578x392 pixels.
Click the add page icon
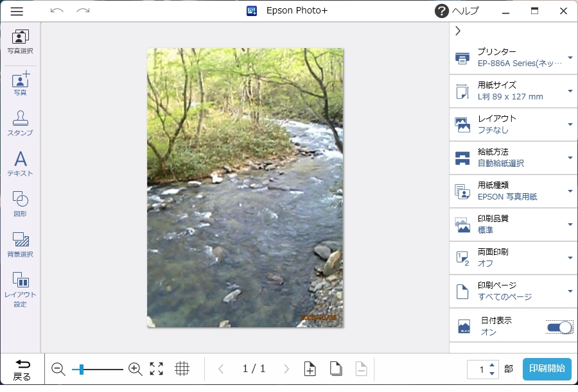[310, 369]
